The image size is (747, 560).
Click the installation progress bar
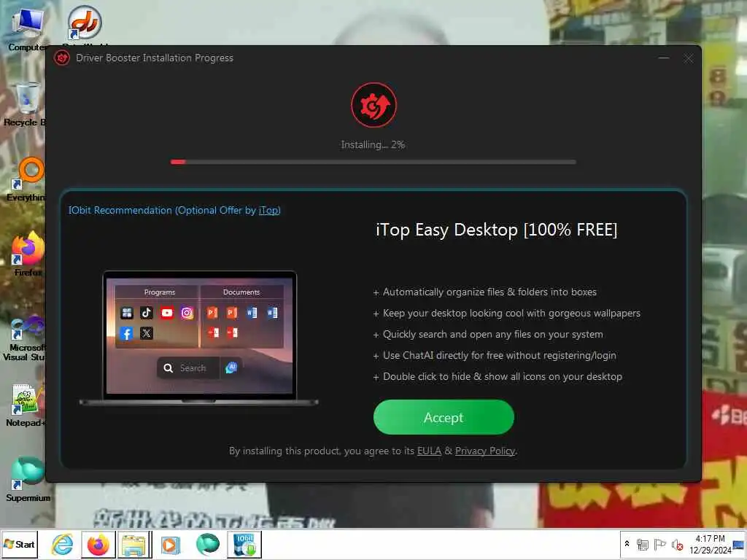coord(373,162)
